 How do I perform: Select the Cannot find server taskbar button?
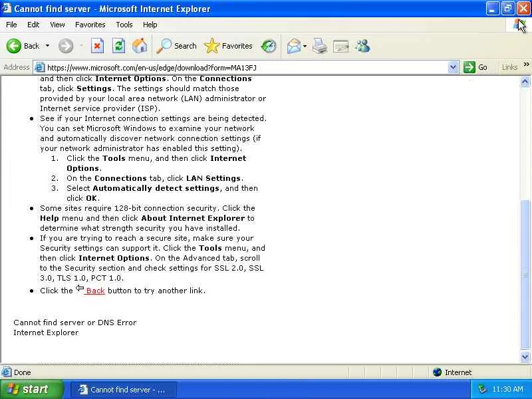click(x=124, y=390)
